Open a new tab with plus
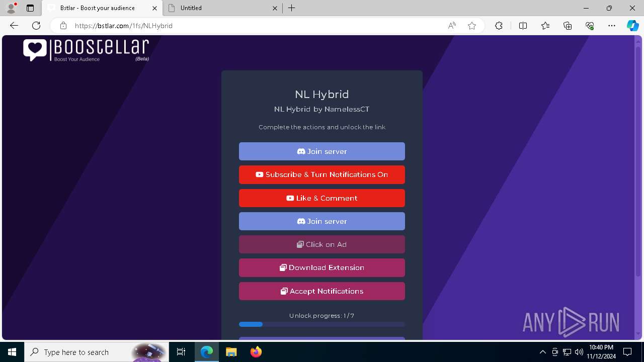The width and height of the screenshot is (644, 362). point(292,8)
